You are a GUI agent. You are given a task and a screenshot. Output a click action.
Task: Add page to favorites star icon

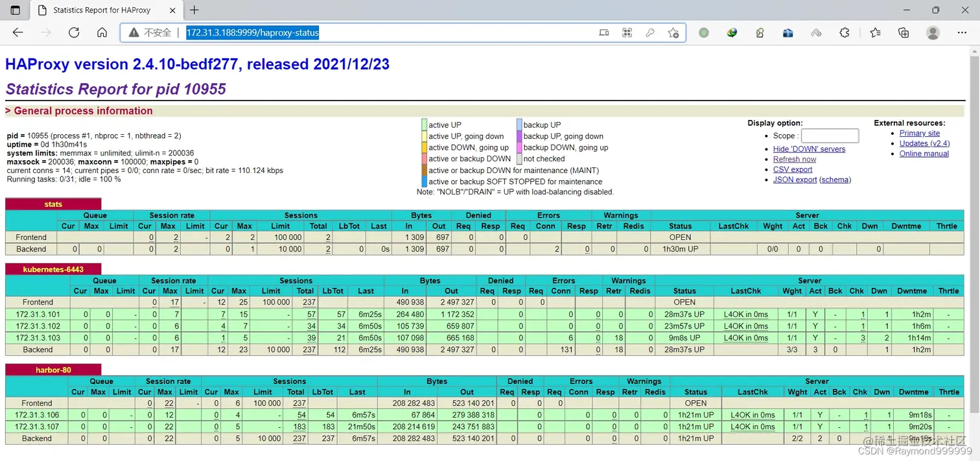click(673, 32)
